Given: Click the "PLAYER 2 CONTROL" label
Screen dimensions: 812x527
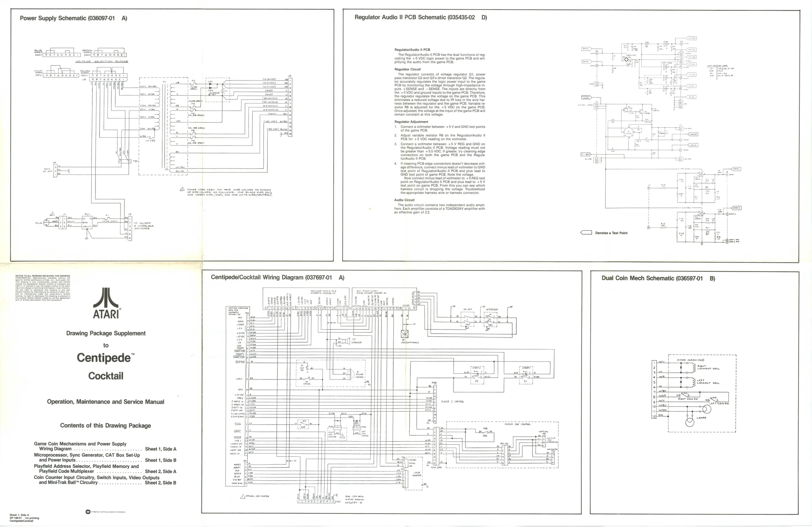Looking at the screenshot, I should tap(452, 402).
